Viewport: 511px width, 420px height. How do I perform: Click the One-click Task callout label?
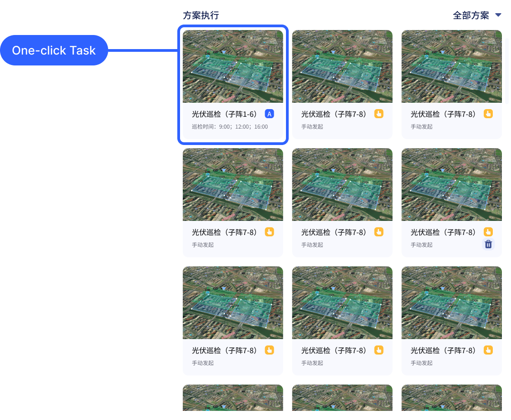pos(54,50)
